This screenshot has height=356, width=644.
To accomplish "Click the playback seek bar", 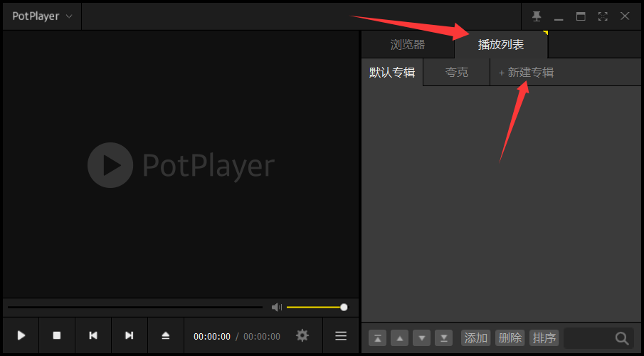I will point(135,307).
